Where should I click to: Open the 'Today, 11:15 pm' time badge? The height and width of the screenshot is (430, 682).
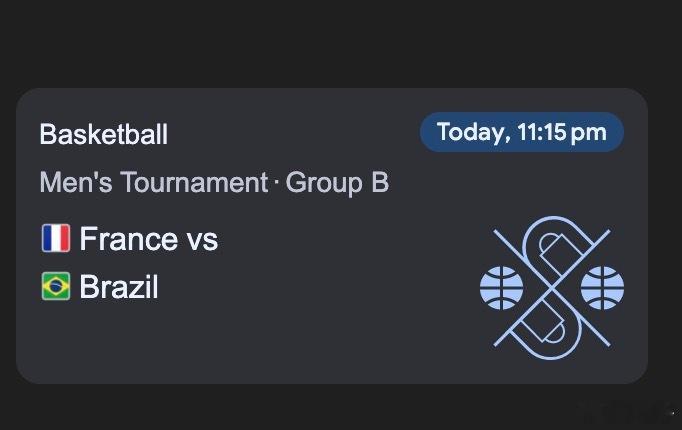point(521,133)
